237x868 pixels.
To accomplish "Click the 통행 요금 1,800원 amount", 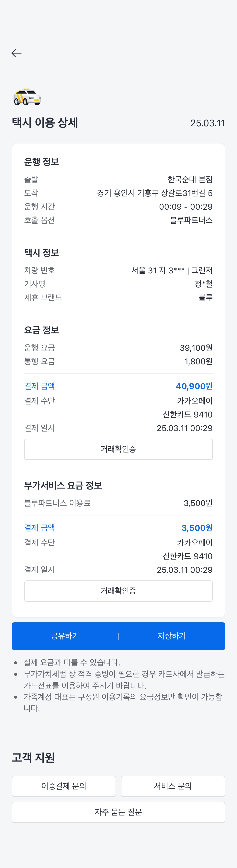I will click(198, 362).
